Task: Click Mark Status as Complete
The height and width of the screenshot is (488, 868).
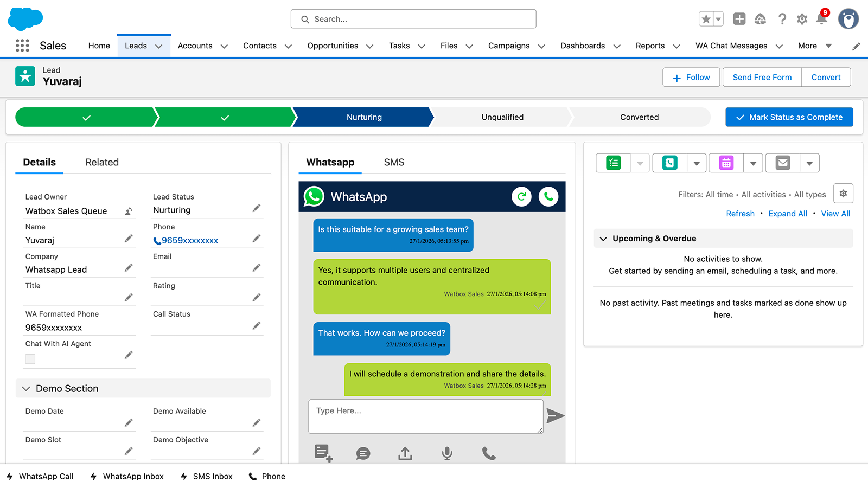Action: point(789,117)
